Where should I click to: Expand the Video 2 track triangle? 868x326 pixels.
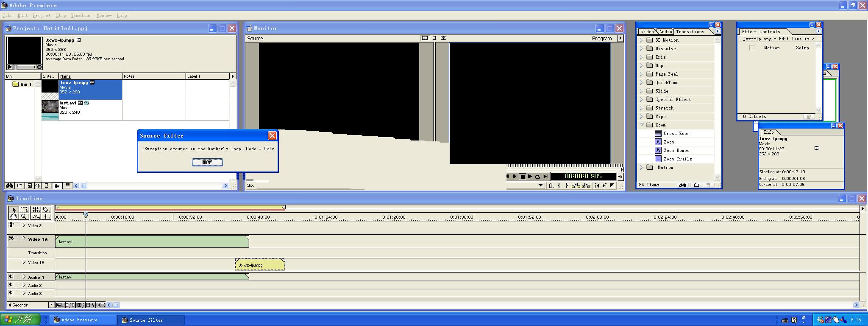click(24, 225)
